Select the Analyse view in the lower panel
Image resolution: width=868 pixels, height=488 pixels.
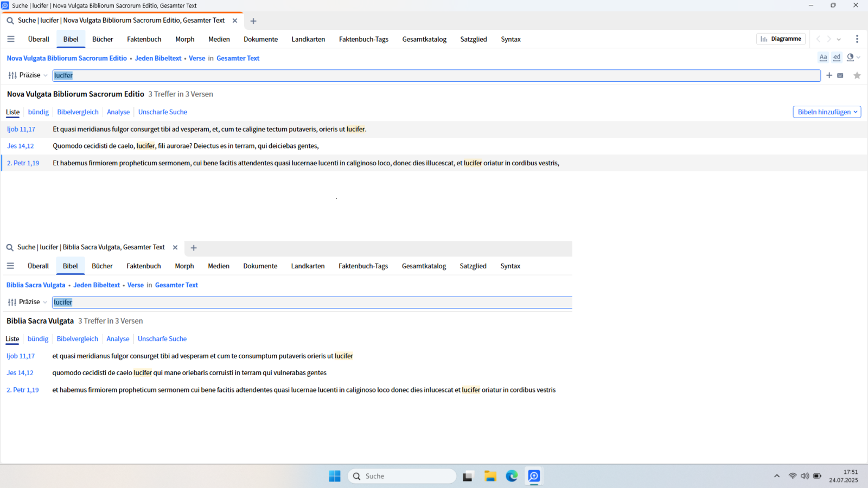tap(118, 339)
